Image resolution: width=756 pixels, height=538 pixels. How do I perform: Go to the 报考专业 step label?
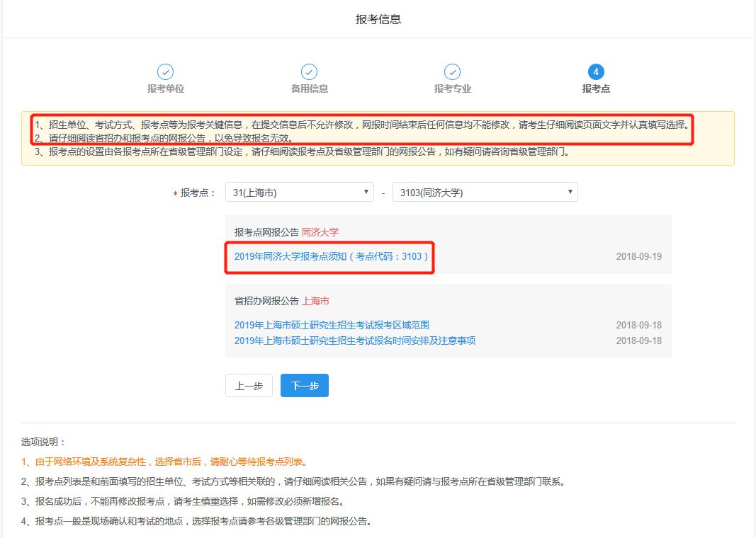[x=452, y=89]
